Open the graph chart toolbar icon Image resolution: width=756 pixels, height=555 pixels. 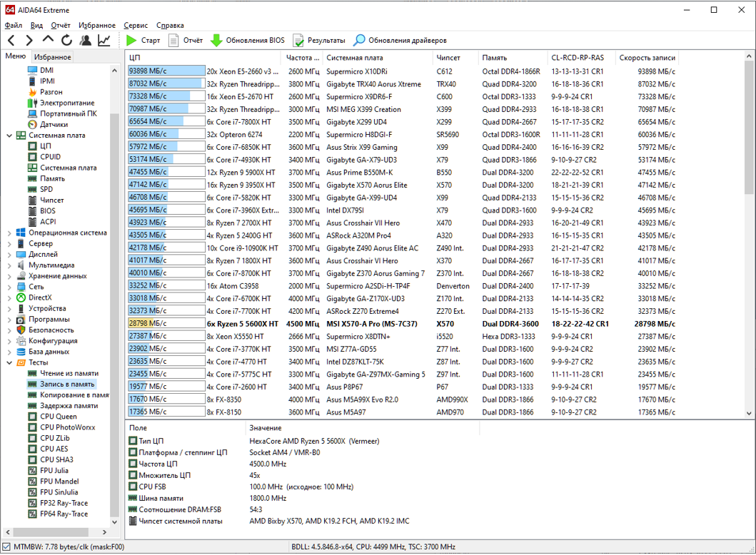[104, 41]
